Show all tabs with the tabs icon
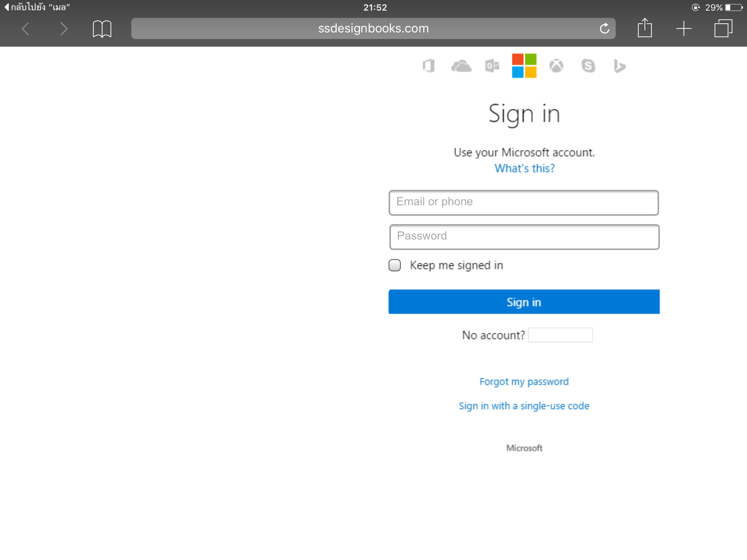747x560 pixels. coord(723,28)
